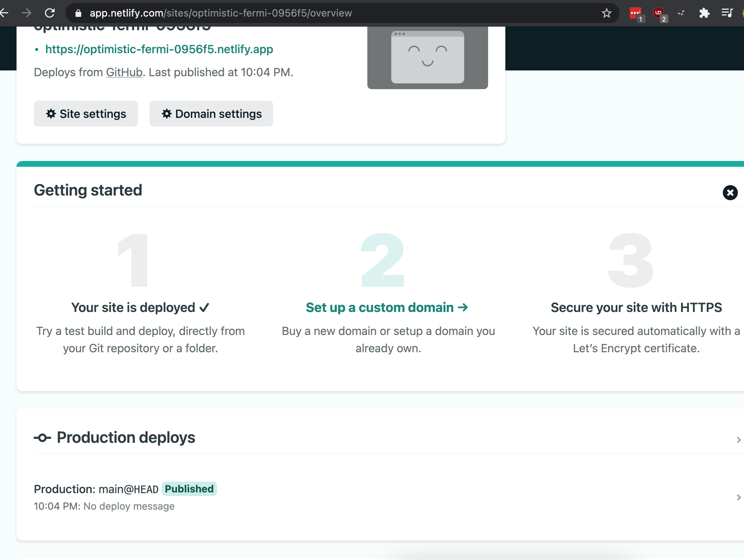Open the media control playlist icon
The image size is (744, 560).
pos(727,13)
